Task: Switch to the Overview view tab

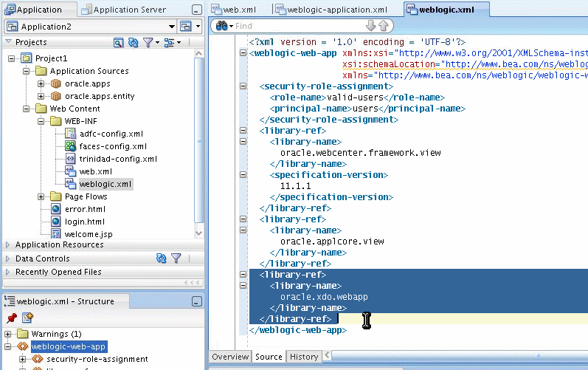Action: (x=230, y=357)
